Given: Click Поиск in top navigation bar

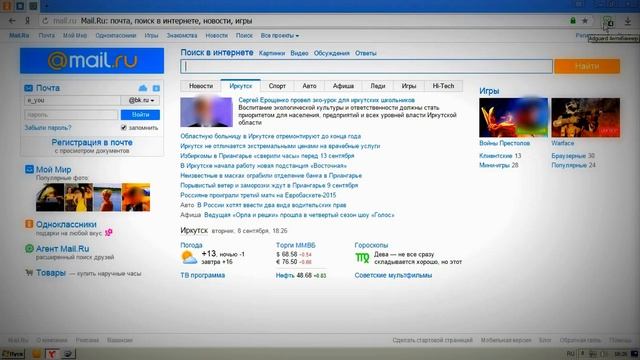Looking at the screenshot, I should tap(244, 36).
